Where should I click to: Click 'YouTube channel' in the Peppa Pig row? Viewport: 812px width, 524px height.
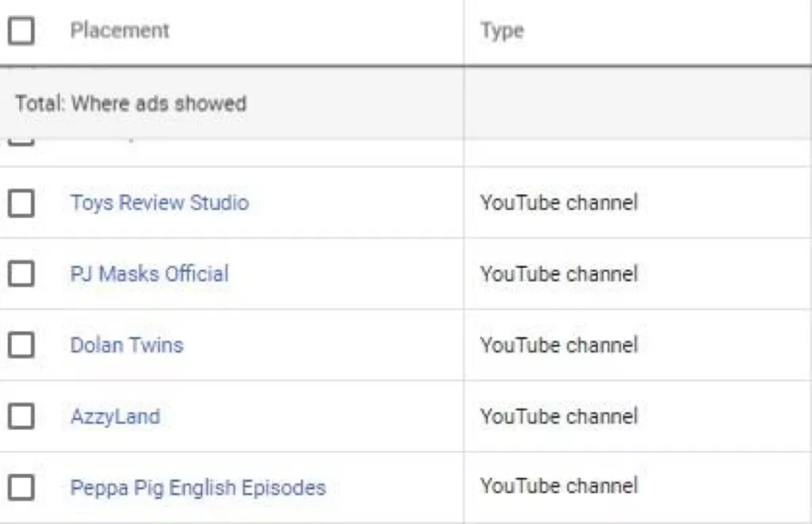pyautogui.click(x=559, y=486)
